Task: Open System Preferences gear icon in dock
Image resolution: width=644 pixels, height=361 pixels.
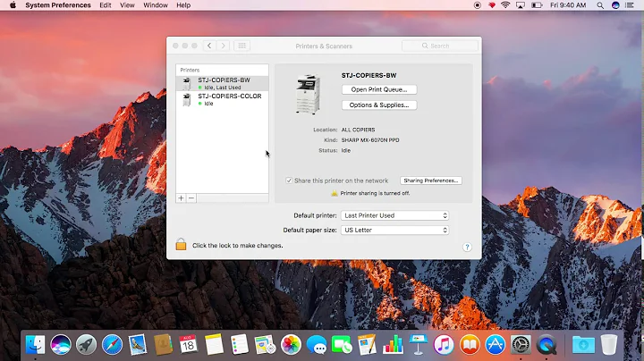Action: 521,345
